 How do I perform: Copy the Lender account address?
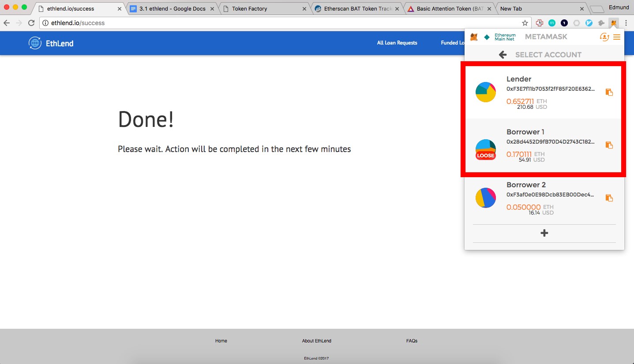[x=609, y=92]
